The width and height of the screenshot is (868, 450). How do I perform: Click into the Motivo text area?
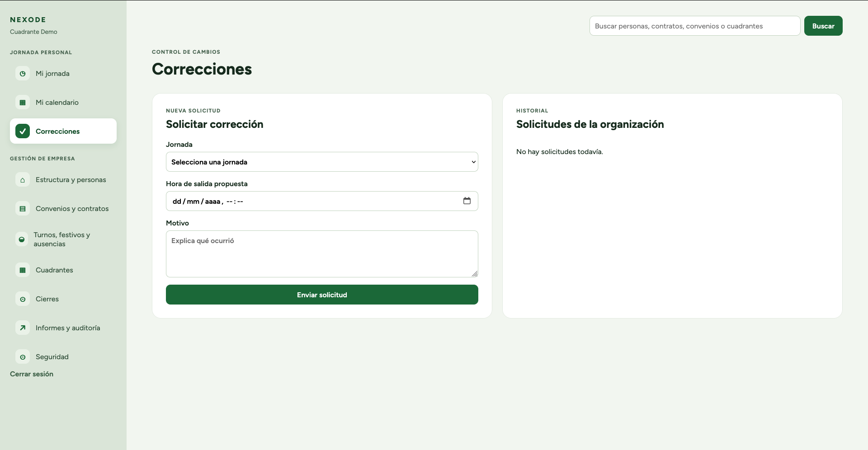pyautogui.click(x=322, y=254)
